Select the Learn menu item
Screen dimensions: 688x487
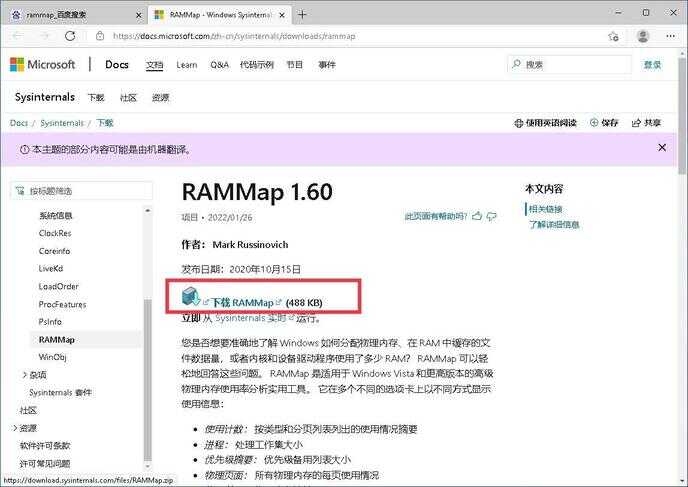click(x=186, y=65)
